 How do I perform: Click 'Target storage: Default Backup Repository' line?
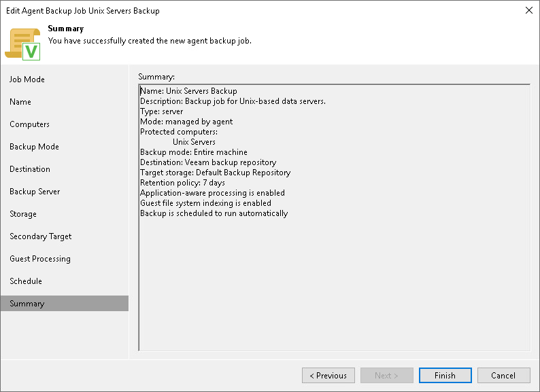[215, 173]
